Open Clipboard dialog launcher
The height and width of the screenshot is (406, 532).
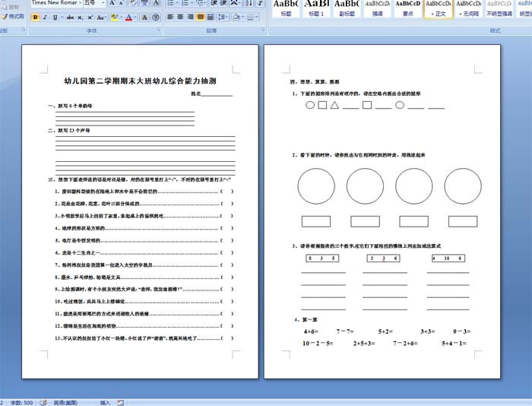[x=24, y=30]
